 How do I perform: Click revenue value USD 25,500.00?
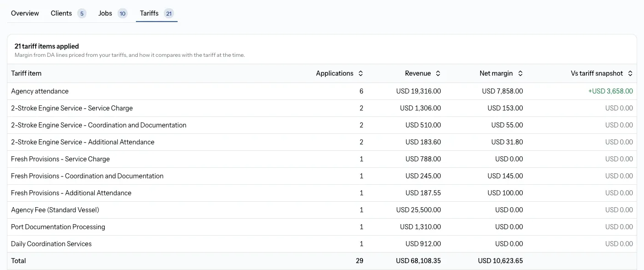point(418,210)
